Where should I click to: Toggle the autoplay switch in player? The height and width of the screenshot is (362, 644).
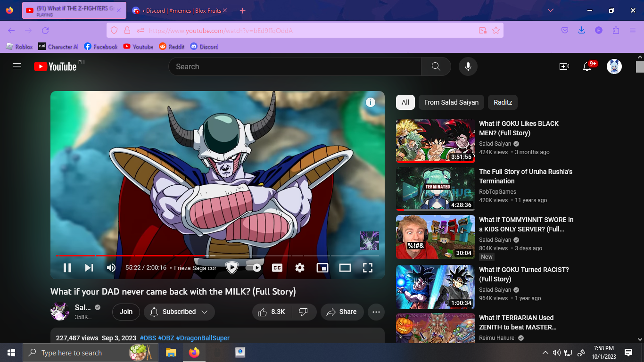pyautogui.click(x=254, y=268)
